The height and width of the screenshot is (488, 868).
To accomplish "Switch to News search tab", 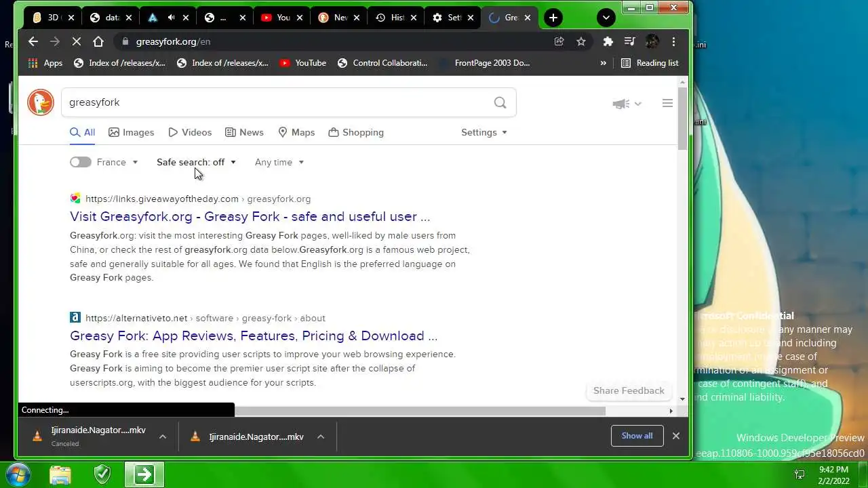I will tap(244, 132).
